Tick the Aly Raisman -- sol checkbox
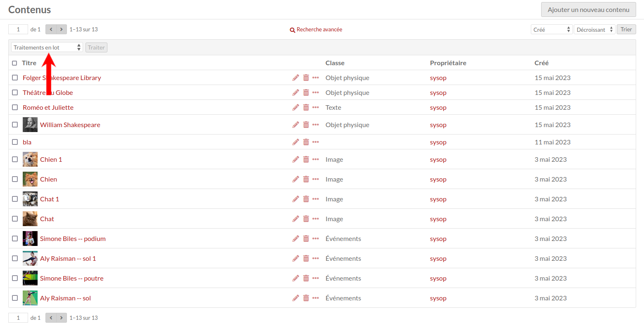 pyautogui.click(x=15, y=298)
